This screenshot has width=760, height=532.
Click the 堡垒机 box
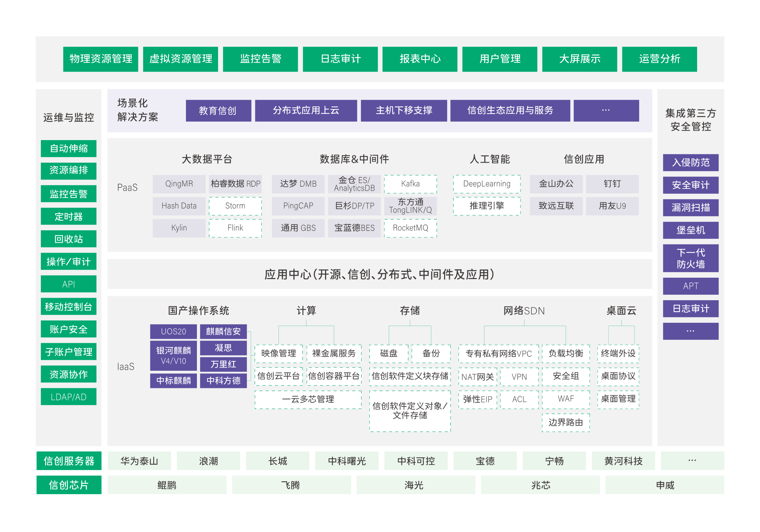point(691,230)
